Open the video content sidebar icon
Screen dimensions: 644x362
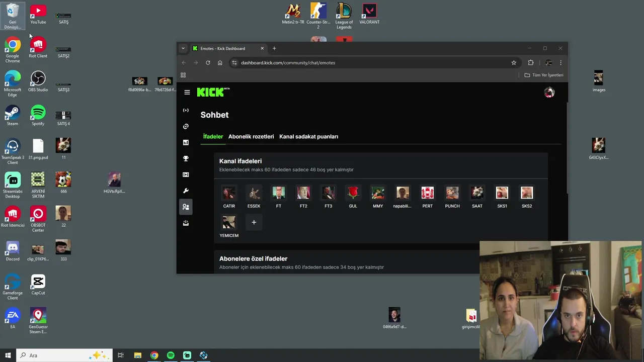(x=186, y=174)
